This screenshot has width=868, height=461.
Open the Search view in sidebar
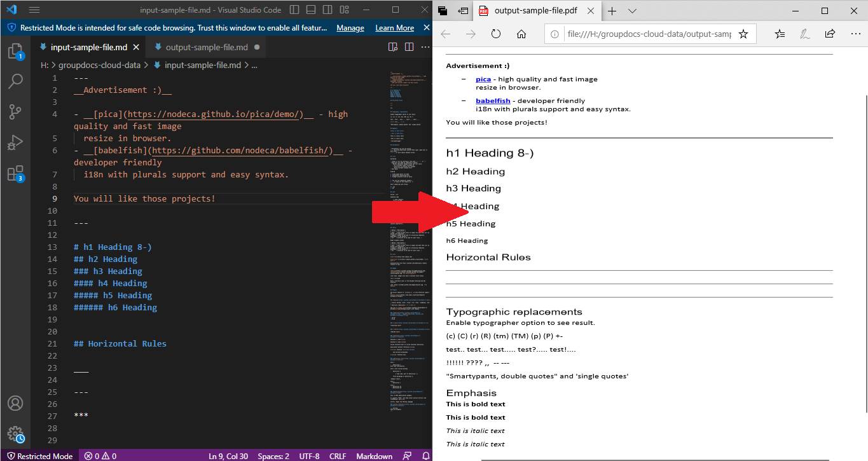point(15,81)
